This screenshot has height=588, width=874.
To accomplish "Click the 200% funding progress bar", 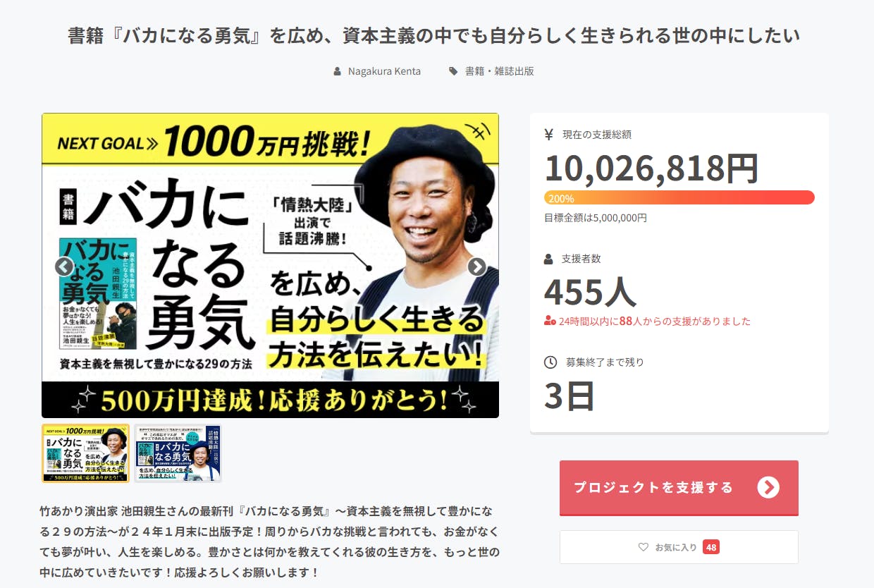I will click(x=679, y=197).
